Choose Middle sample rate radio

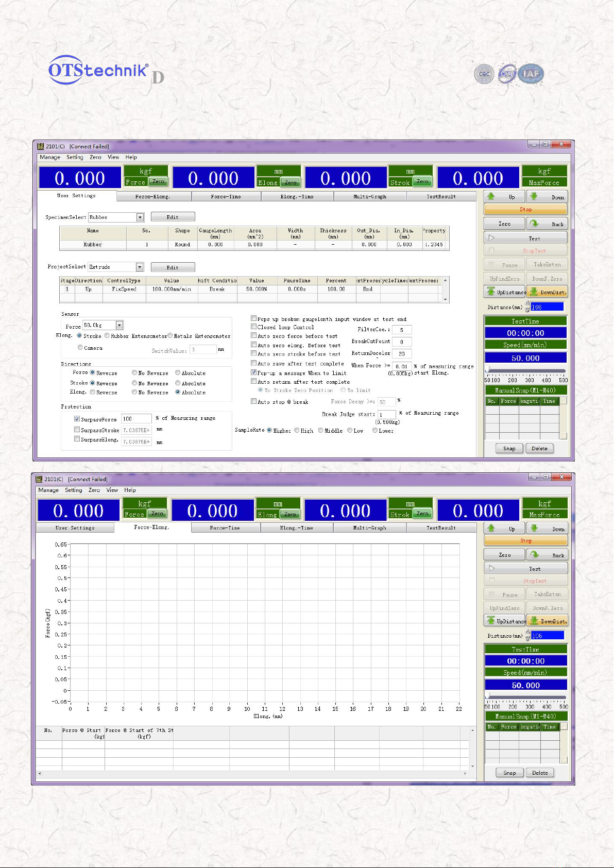(x=320, y=430)
